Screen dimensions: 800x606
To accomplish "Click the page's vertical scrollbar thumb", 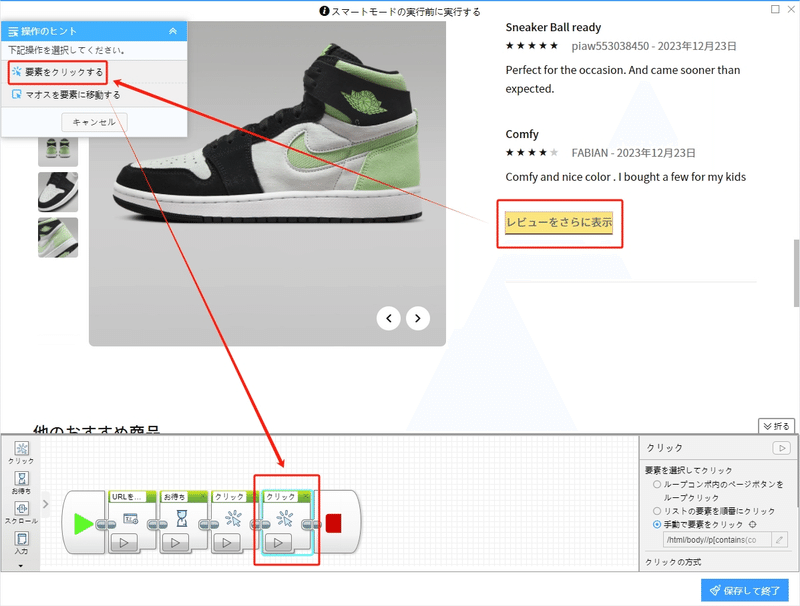I will coord(796,273).
